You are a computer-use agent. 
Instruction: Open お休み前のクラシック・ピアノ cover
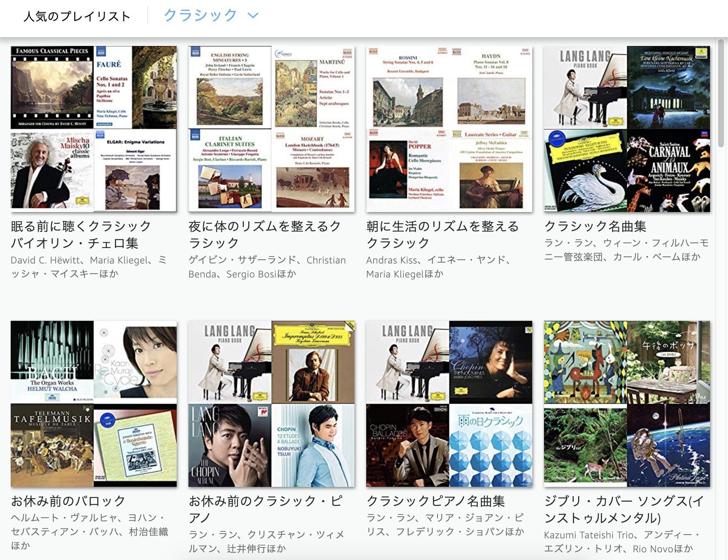coord(271,403)
